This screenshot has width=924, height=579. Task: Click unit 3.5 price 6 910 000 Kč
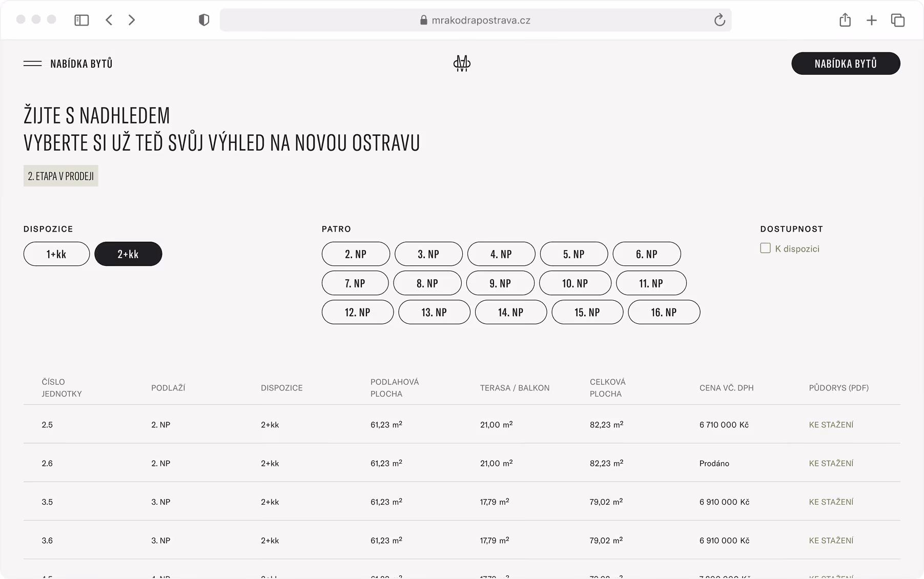click(x=725, y=502)
